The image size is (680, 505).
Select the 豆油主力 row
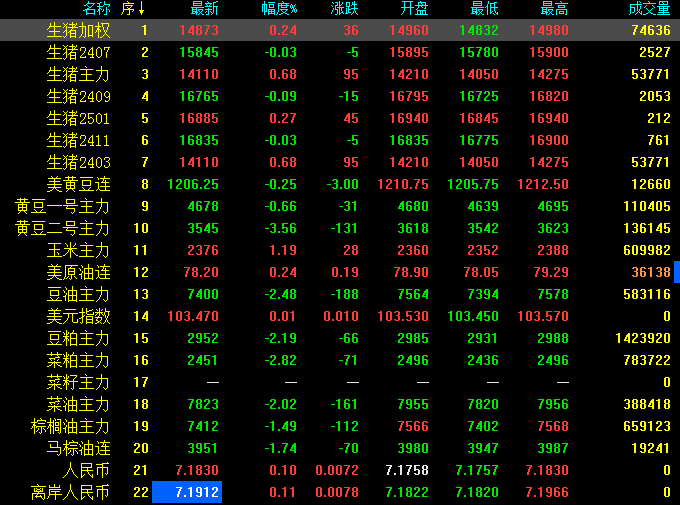pyautogui.click(x=340, y=294)
